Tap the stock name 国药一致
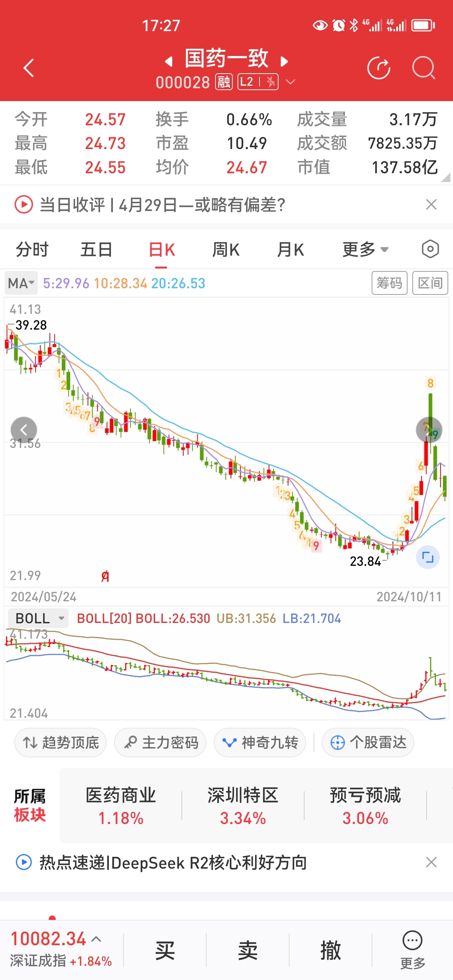453x980 pixels. click(x=226, y=58)
